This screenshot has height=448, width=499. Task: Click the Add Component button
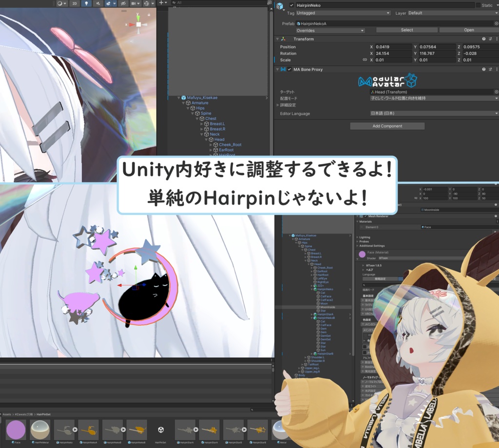click(x=387, y=126)
